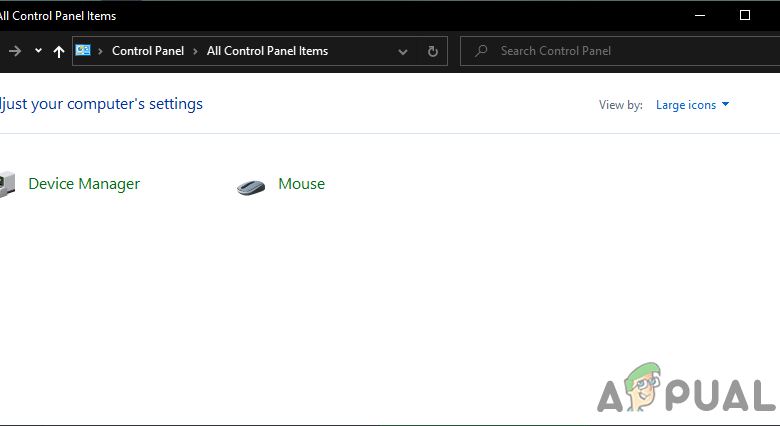Open the Device Manager icon

(7, 185)
